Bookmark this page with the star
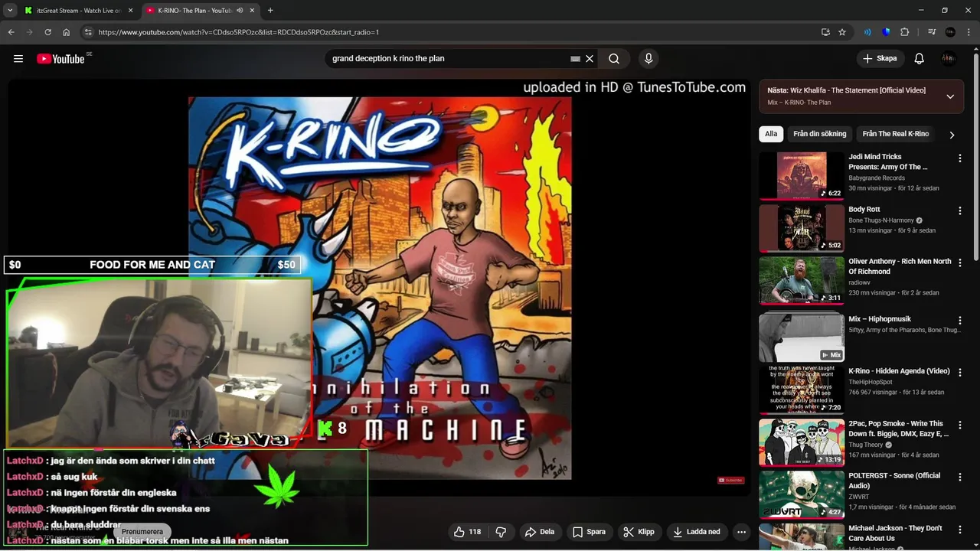980x551 pixels. point(842,32)
